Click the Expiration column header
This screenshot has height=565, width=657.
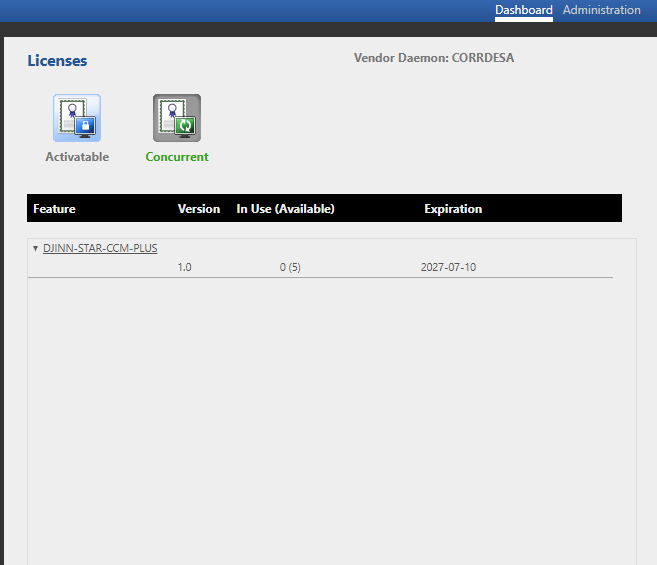click(x=453, y=209)
